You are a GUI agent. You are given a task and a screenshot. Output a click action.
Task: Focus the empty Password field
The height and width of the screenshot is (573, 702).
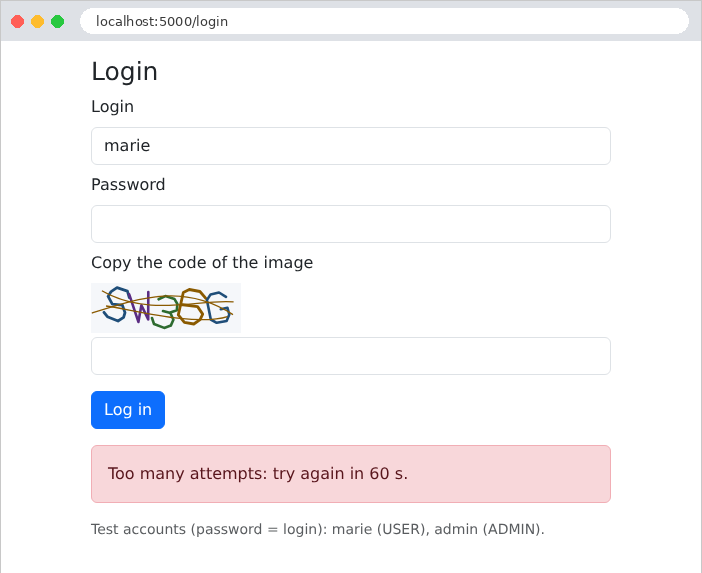(x=351, y=224)
